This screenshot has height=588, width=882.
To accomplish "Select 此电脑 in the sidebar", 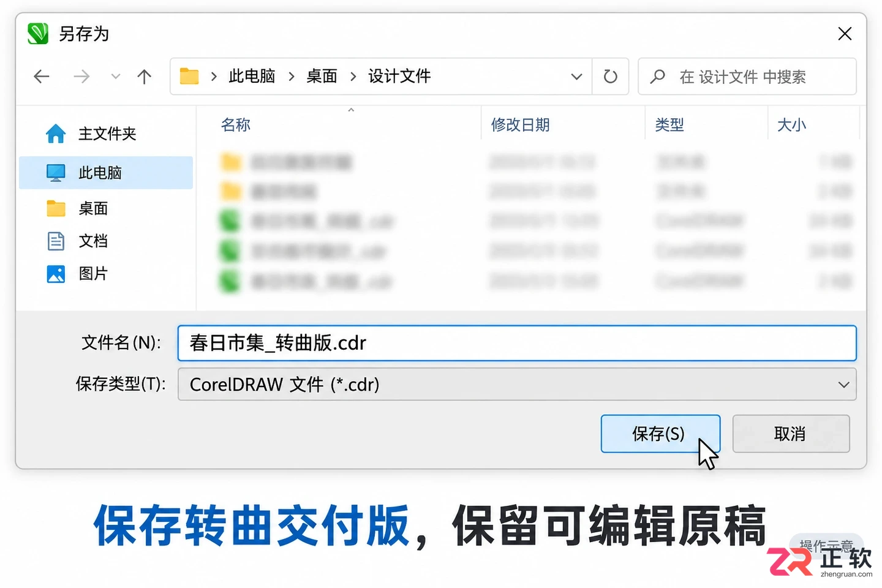I will click(x=106, y=173).
